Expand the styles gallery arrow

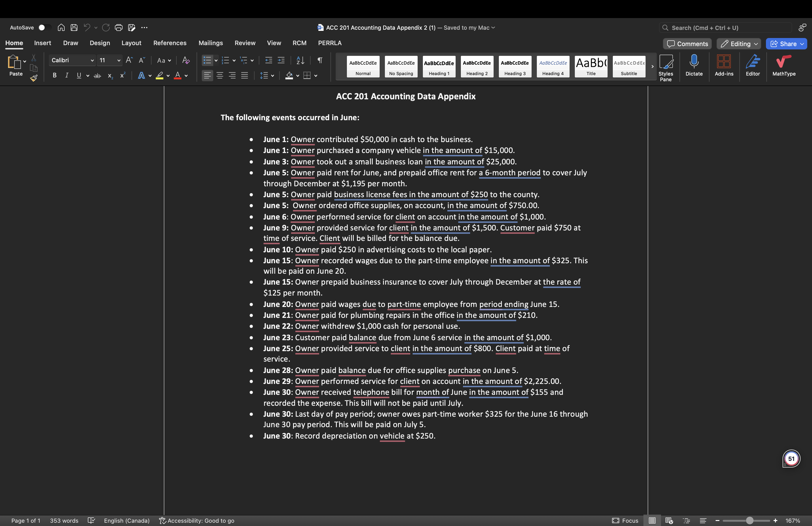coord(652,67)
